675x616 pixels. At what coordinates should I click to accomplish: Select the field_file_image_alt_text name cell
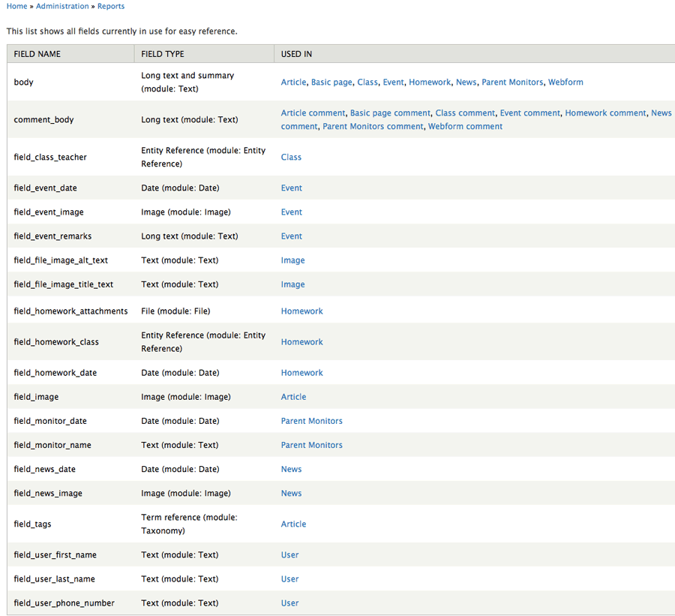pyautogui.click(x=70, y=260)
